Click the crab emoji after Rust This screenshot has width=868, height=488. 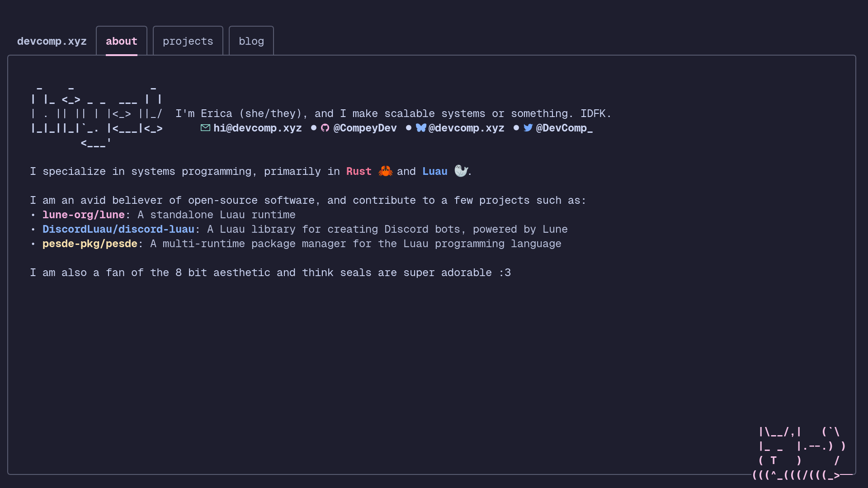click(385, 171)
